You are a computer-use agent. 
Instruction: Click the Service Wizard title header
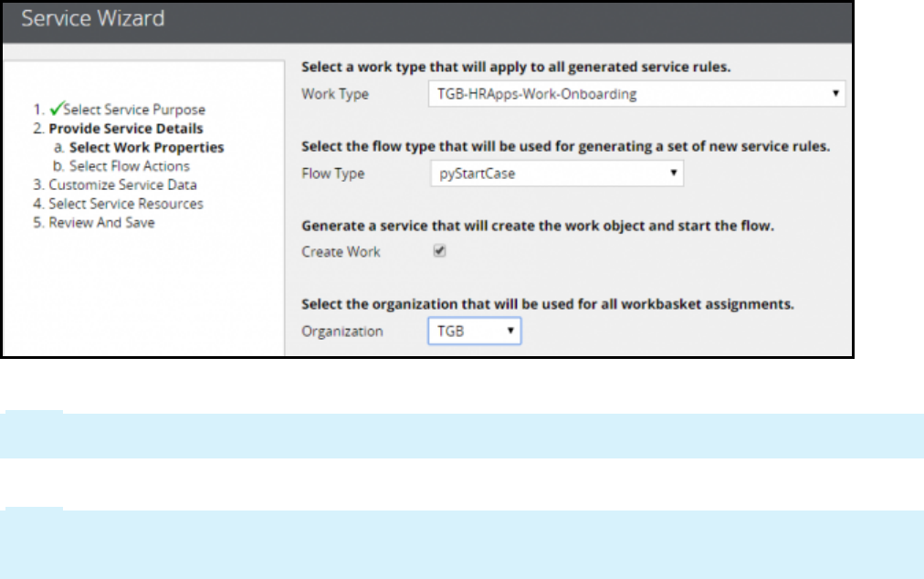(x=93, y=18)
